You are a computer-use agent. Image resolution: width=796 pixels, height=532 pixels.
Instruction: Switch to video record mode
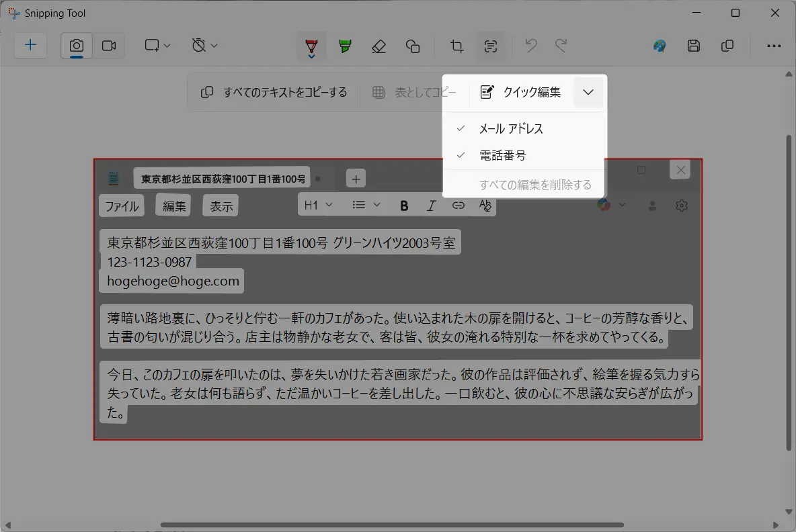(109, 46)
